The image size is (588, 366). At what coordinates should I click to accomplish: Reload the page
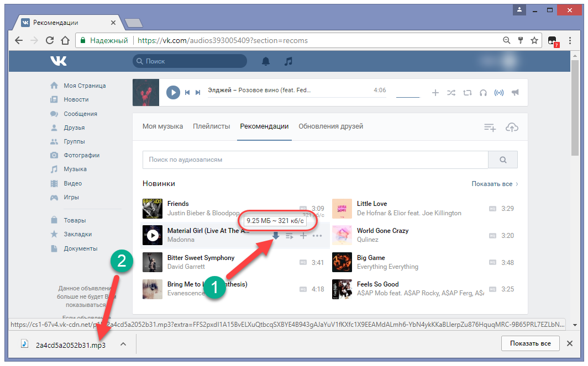50,40
